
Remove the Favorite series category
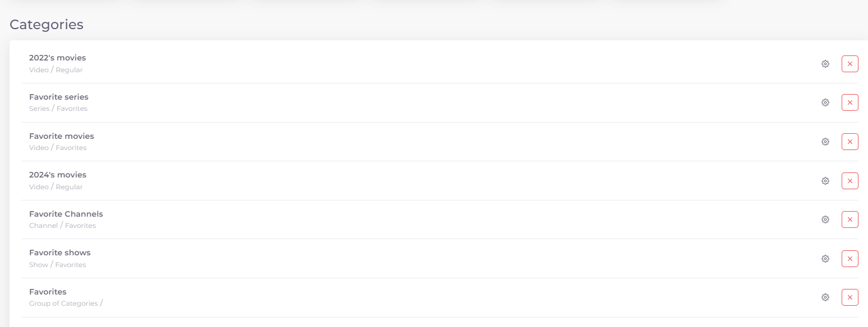coord(850,102)
